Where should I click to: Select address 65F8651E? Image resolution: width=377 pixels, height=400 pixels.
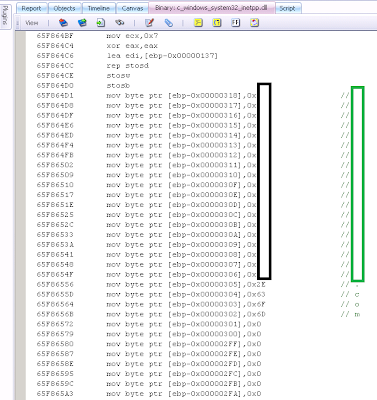click(55, 205)
